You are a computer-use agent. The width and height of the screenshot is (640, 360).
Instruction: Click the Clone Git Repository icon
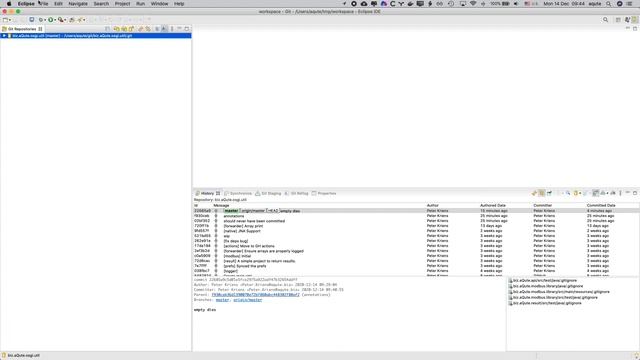point(124,29)
